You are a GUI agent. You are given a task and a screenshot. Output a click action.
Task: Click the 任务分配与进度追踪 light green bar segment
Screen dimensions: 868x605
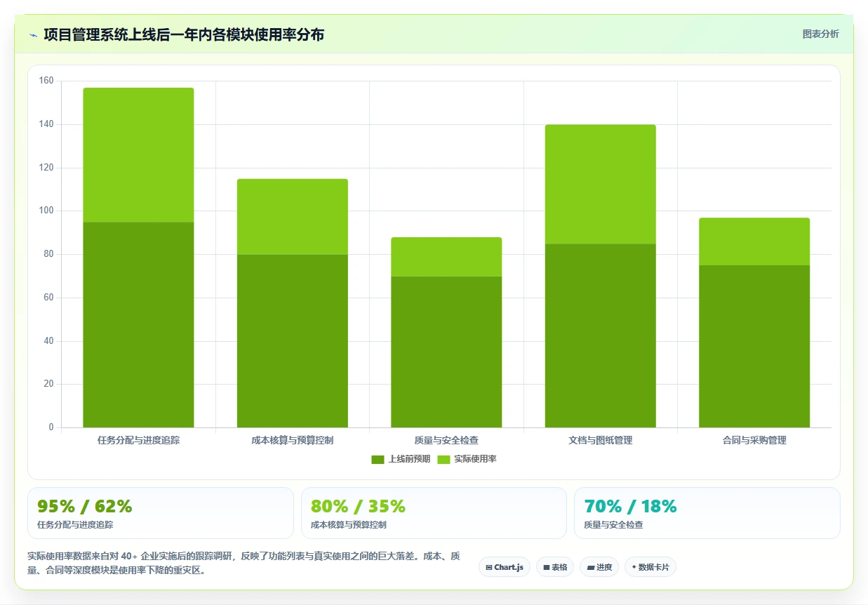pos(138,155)
